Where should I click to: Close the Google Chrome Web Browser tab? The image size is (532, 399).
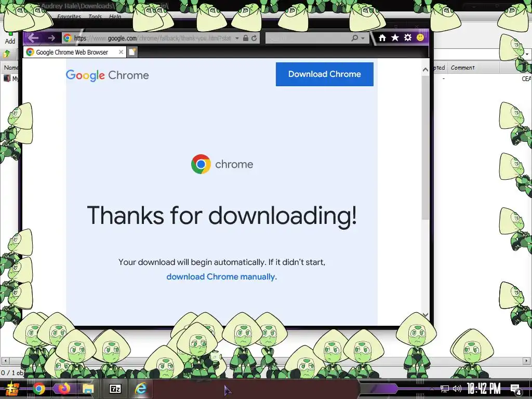click(121, 52)
